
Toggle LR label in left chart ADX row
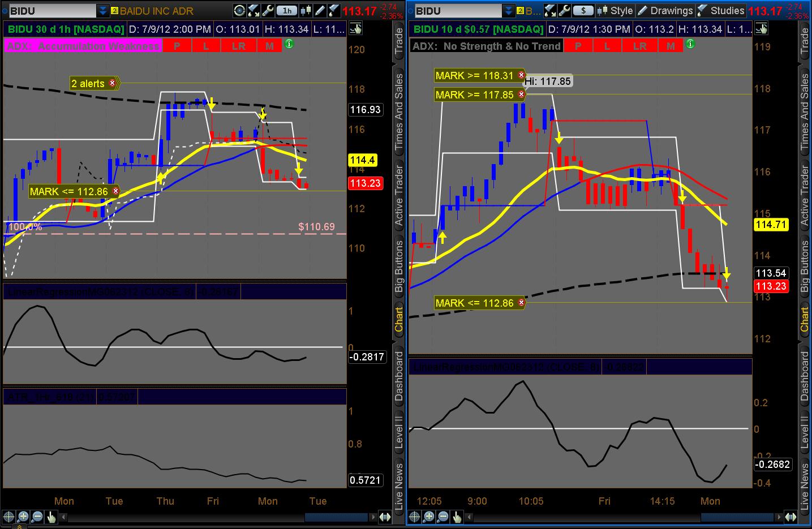coord(238,46)
